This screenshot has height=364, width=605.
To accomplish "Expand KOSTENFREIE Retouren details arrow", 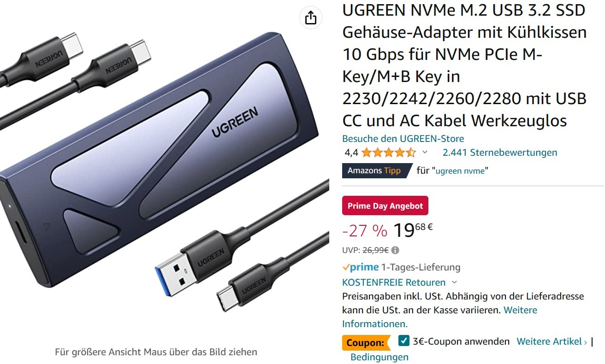I will [454, 282].
